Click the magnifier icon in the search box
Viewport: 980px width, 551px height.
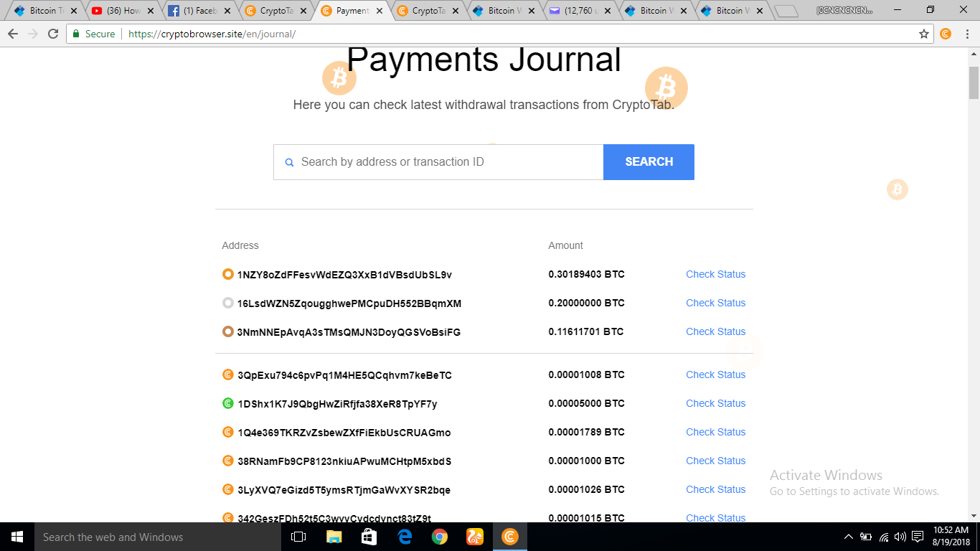(x=290, y=162)
